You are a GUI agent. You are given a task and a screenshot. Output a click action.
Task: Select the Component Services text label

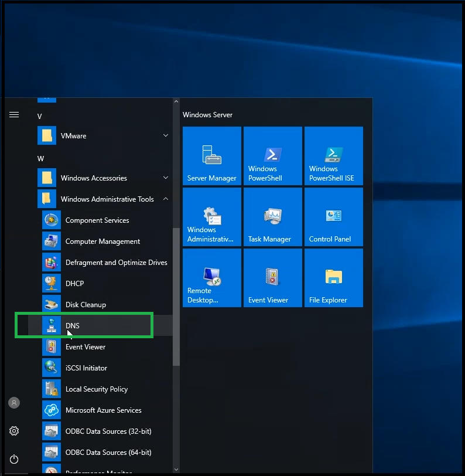click(x=97, y=220)
